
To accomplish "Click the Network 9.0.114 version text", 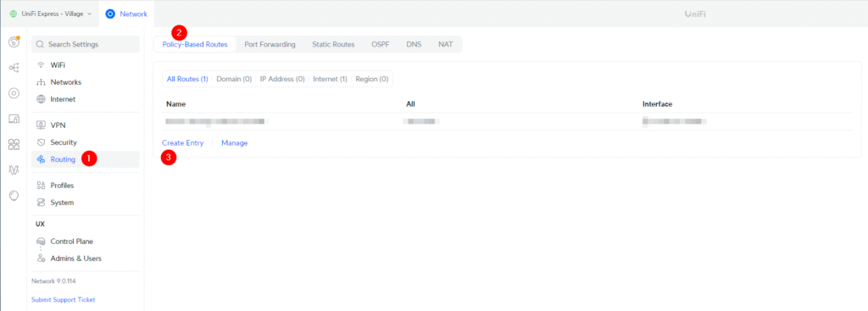I will point(53,281).
